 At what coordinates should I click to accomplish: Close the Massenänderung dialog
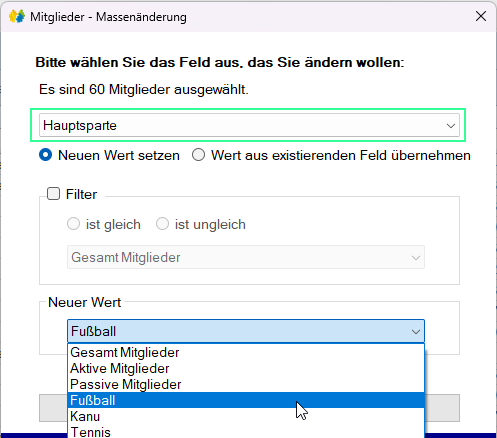pyautogui.click(x=481, y=16)
